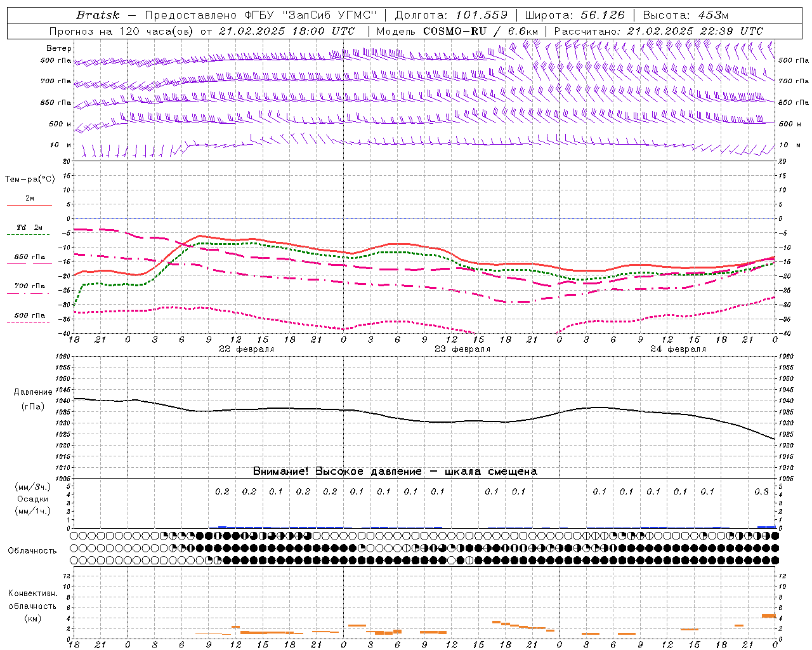Click the 'Предоставлено ФГБУ "ЗапСиб УГМС"' provider text
Viewport: 812px width, 650px height.
coord(261,15)
